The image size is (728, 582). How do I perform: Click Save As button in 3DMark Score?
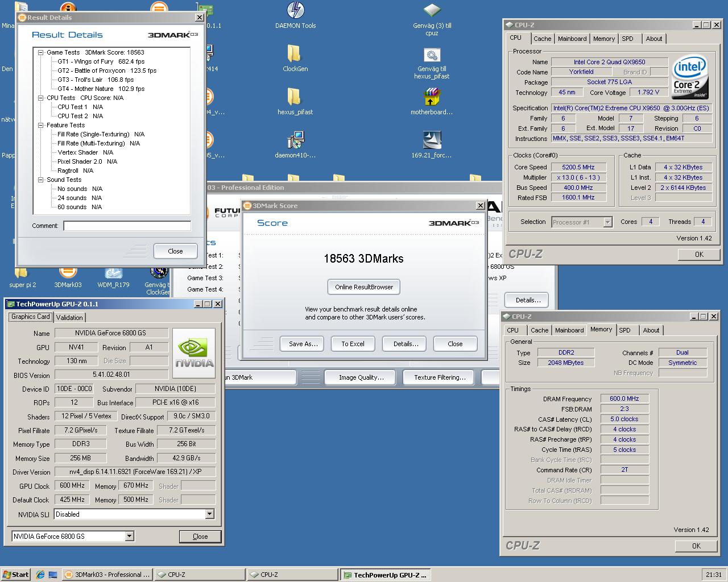303,344
